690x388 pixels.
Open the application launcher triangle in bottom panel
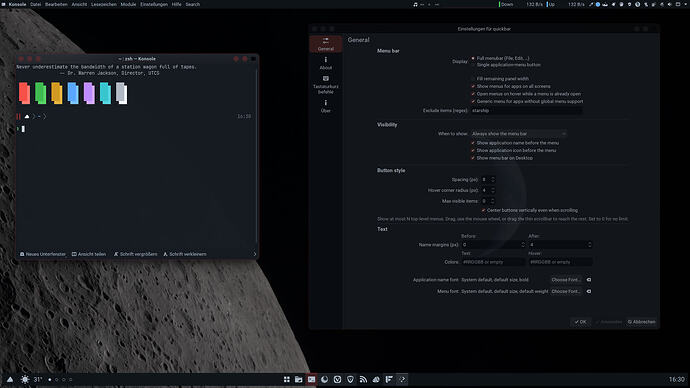coord(10,379)
